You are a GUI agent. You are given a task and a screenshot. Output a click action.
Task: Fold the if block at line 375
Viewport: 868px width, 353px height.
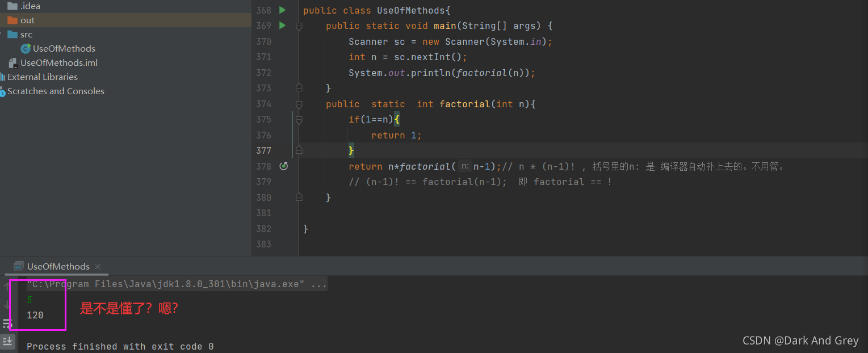[x=299, y=120]
